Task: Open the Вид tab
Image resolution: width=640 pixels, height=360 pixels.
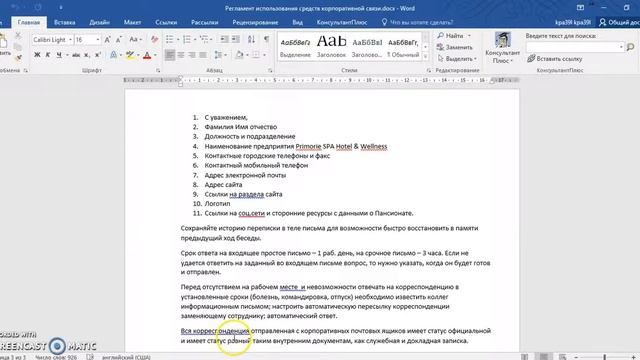Action: pyautogui.click(x=297, y=22)
